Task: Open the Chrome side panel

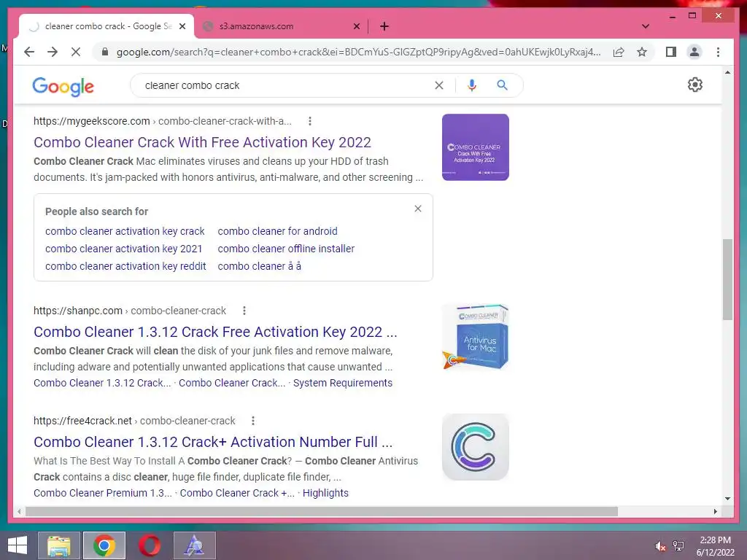Action: pos(671,52)
